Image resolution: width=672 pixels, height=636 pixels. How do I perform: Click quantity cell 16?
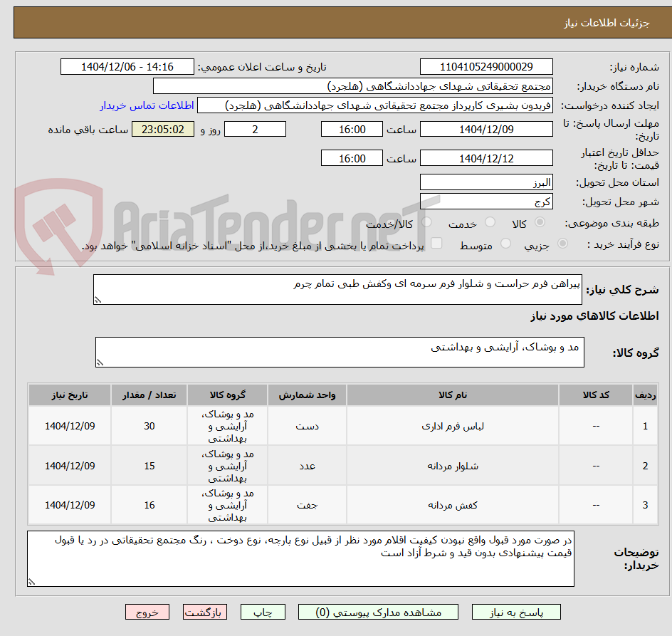click(x=149, y=505)
